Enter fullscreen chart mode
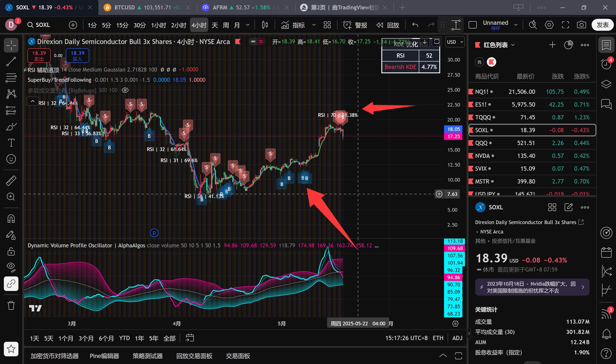 [566, 25]
